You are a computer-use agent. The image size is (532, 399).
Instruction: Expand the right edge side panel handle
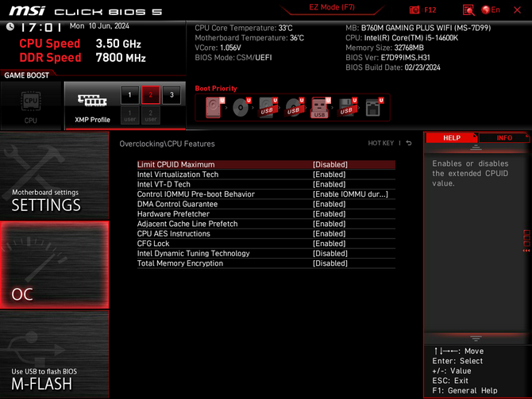coord(526,241)
